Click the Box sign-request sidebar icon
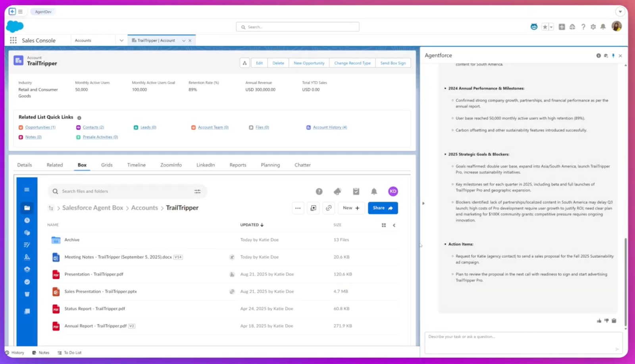The height and width of the screenshot is (364, 635). click(27, 257)
